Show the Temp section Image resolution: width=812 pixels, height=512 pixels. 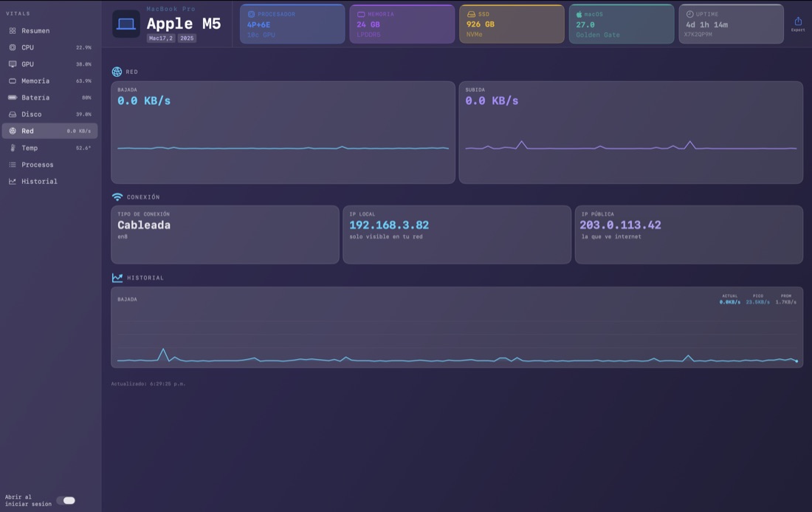click(49, 148)
